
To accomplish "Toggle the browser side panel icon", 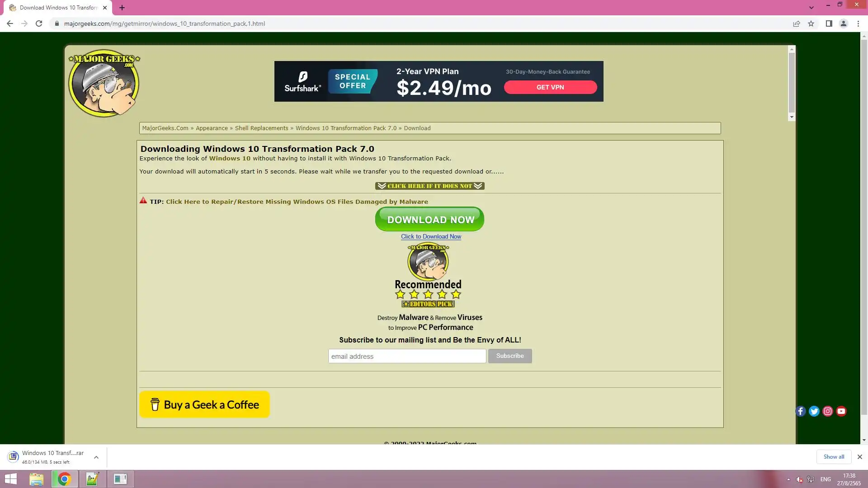I will pos(829,23).
